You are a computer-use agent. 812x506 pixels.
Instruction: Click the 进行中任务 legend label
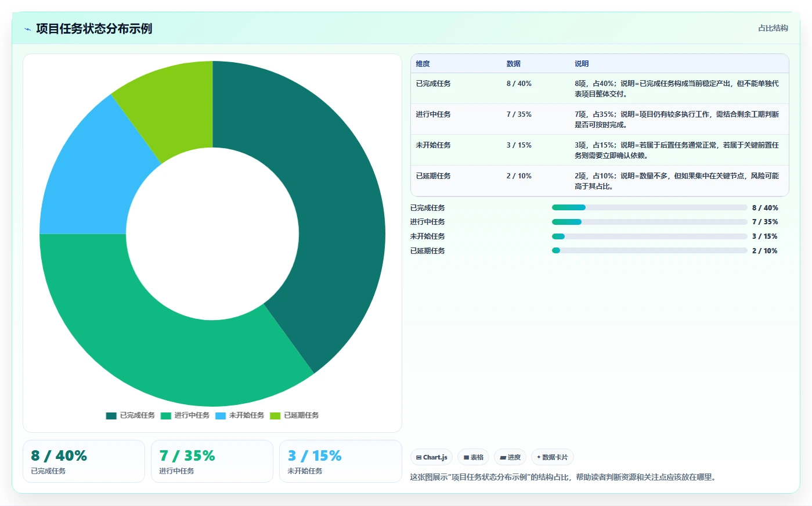click(x=192, y=415)
